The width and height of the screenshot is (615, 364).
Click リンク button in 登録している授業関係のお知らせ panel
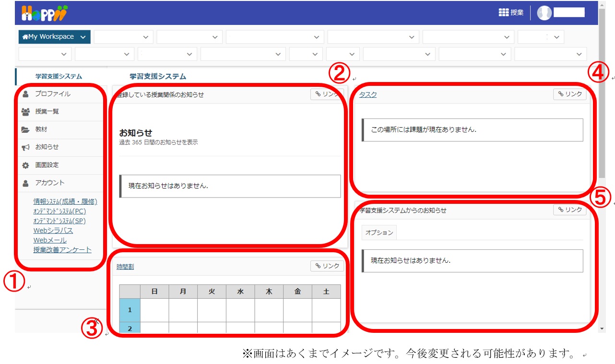click(327, 94)
